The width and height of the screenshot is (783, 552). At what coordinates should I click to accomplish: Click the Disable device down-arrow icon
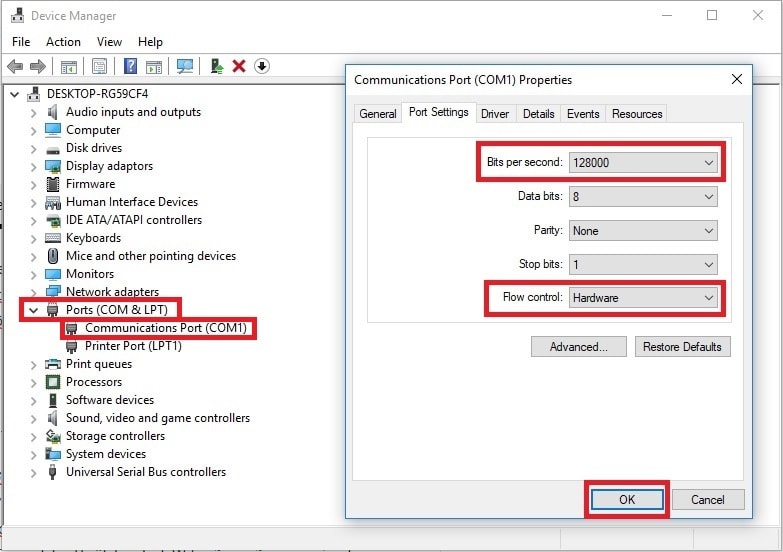click(262, 66)
